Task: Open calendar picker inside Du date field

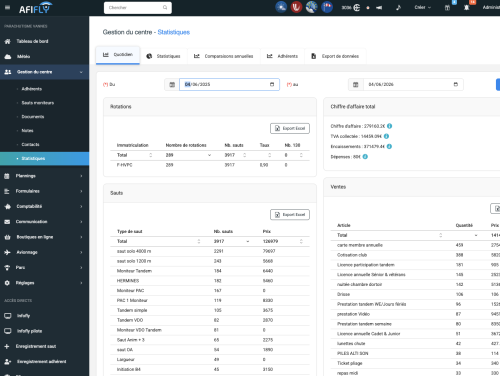Action: 272,84
